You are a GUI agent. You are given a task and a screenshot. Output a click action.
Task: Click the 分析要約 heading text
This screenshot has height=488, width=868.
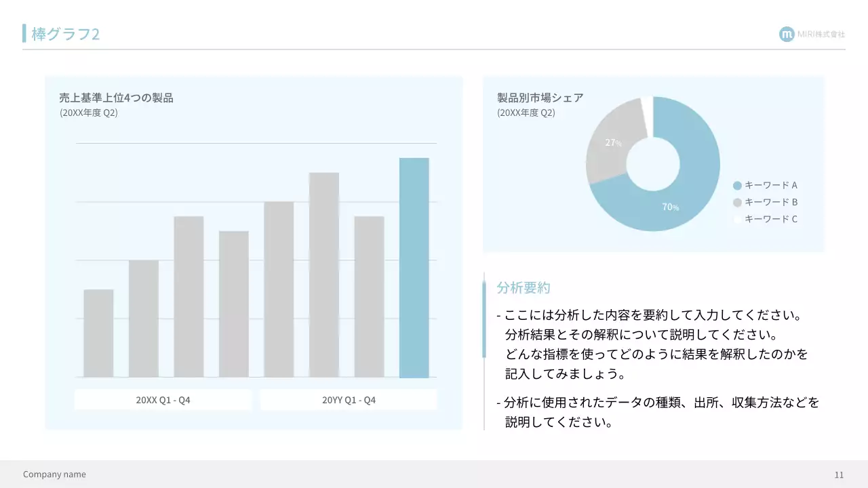pos(523,287)
